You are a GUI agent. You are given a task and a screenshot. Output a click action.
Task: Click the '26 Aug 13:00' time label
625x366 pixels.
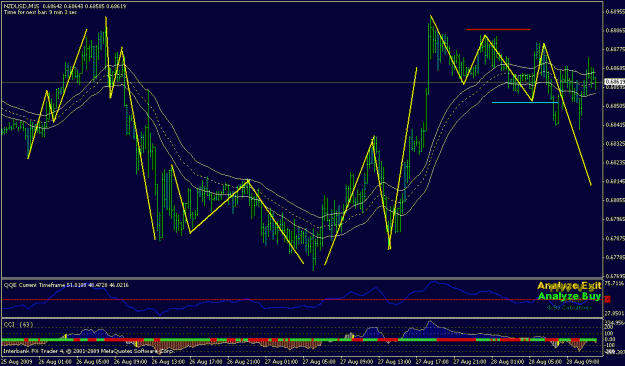167,362
